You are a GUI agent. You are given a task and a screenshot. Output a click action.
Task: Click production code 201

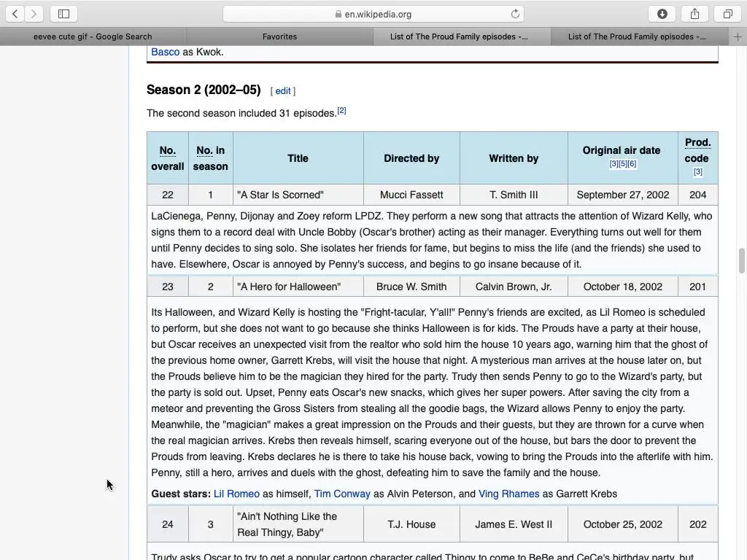pos(697,287)
